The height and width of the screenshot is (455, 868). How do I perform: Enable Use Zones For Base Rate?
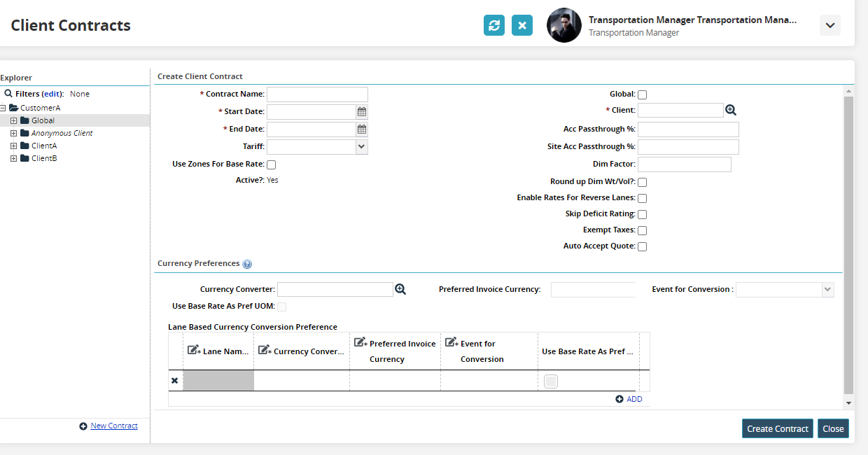pos(272,164)
